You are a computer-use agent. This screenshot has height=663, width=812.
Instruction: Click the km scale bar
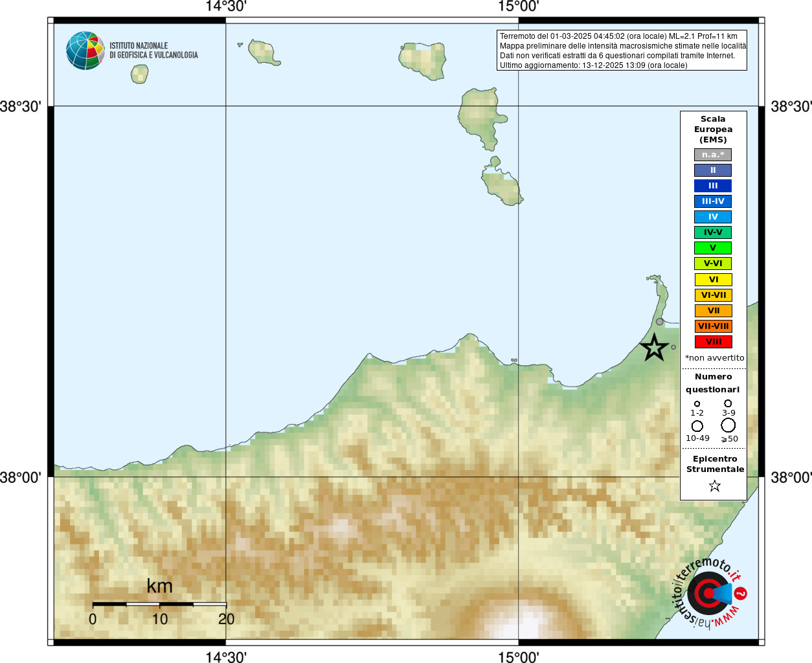coord(159,604)
